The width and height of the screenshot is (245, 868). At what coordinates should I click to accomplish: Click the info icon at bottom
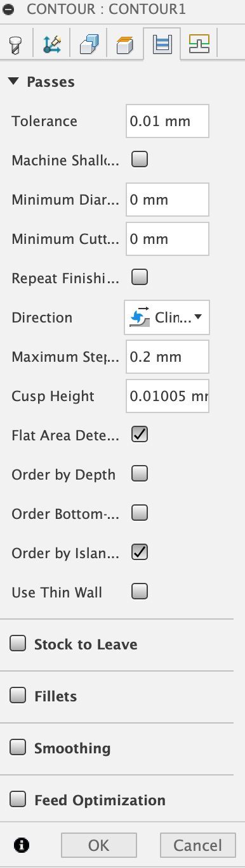pos(22,845)
